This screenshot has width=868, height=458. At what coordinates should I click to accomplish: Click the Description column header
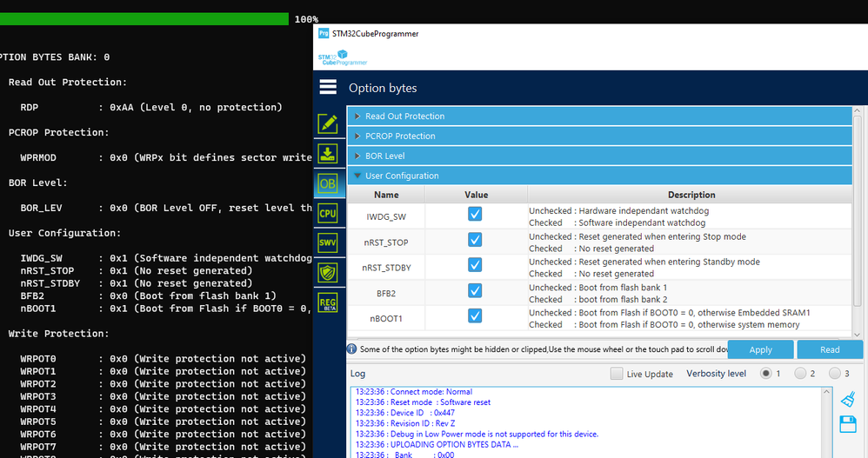[691, 195]
